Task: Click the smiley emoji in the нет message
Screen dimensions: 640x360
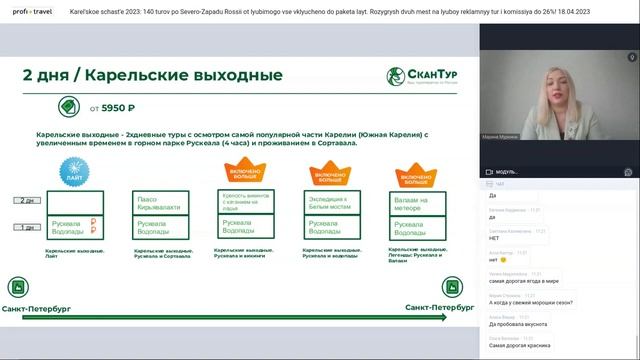Action: (x=503, y=260)
